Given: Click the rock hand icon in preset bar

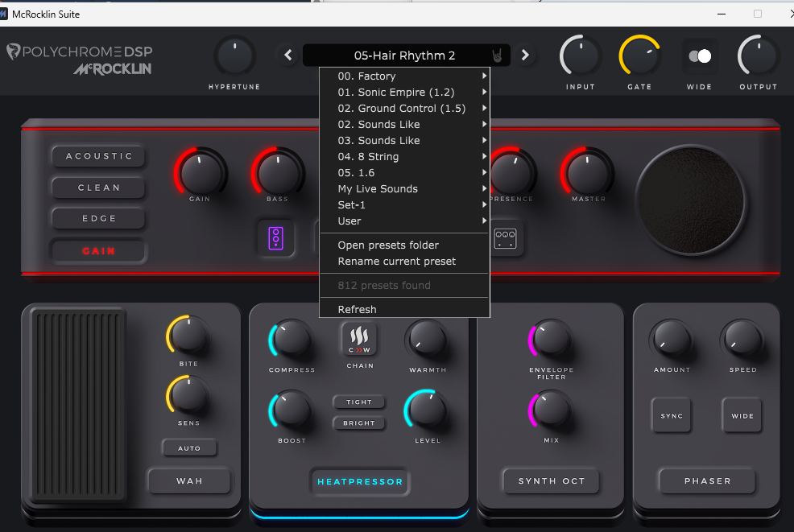Looking at the screenshot, I should [x=498, y=56].
